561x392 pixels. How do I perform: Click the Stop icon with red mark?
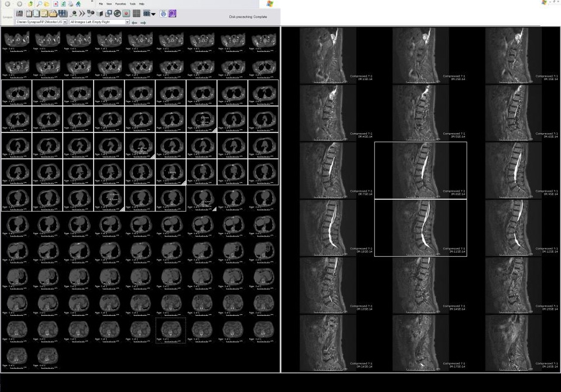[56, 4]
